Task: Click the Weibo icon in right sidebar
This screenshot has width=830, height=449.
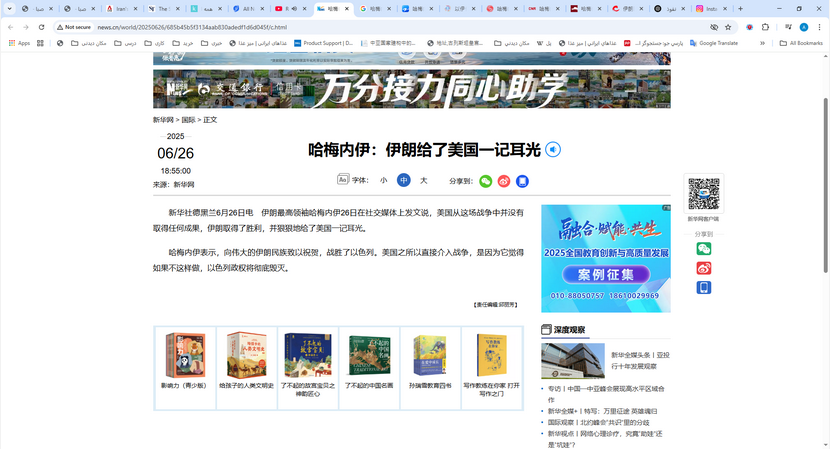Action: 704,268
